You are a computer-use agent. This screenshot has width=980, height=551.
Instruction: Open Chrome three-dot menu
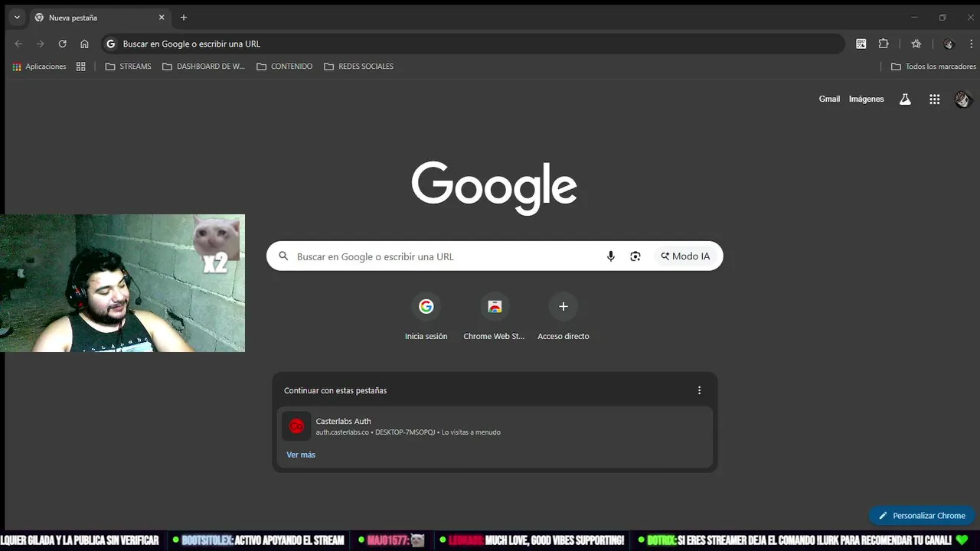pos(971,44)
